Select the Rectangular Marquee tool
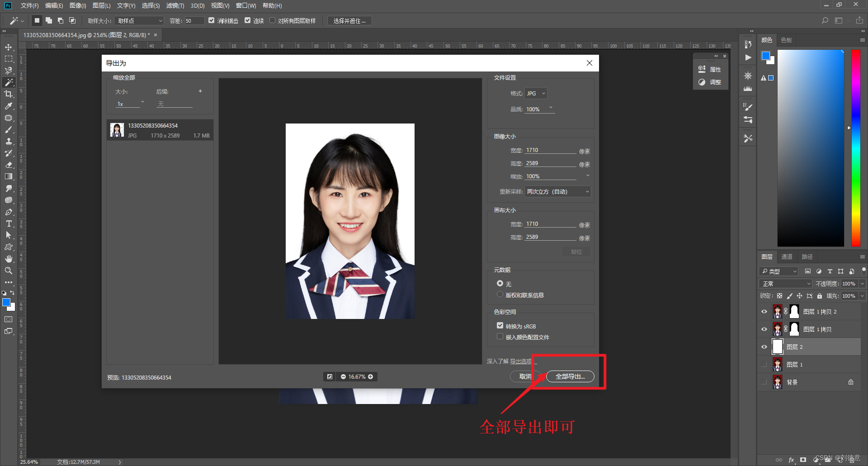868x466 pixels. [9, 59]
